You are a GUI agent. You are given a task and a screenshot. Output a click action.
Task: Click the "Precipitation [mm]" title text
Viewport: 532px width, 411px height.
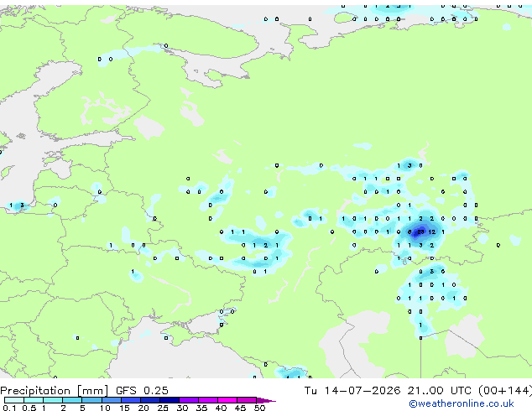pos(55,391)
